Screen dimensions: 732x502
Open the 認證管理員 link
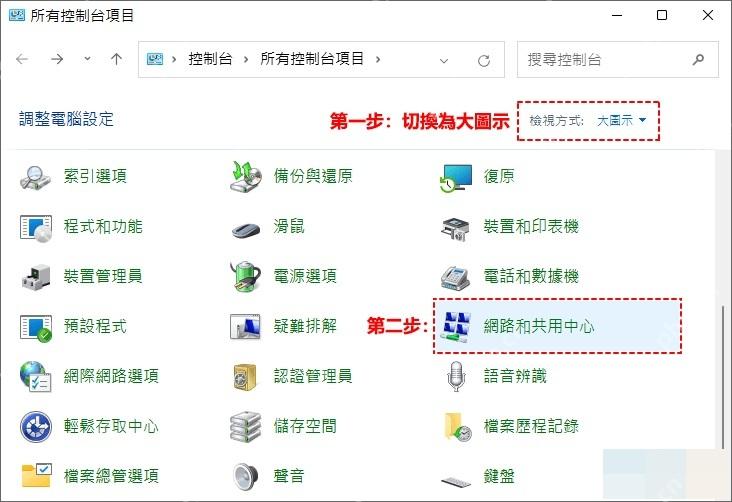313,376
